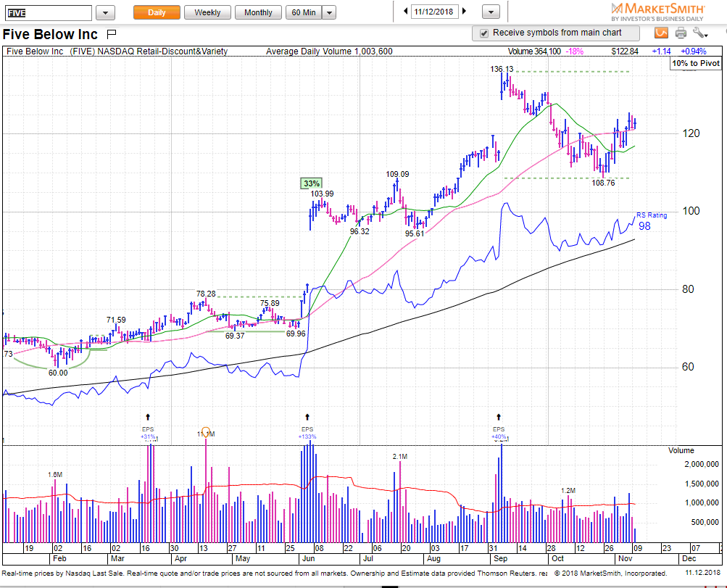
Task: Click the Volume pane label
Action: tap(681, 451)
